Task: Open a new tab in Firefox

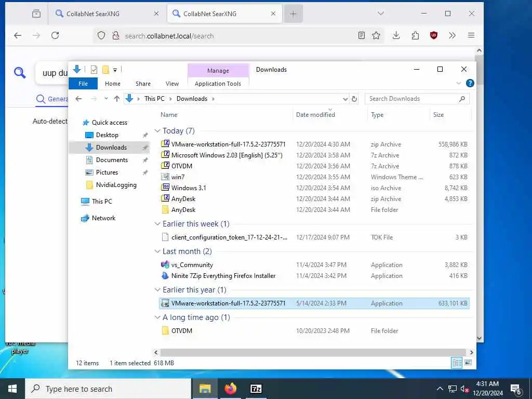Action: [x=293, y=14]
